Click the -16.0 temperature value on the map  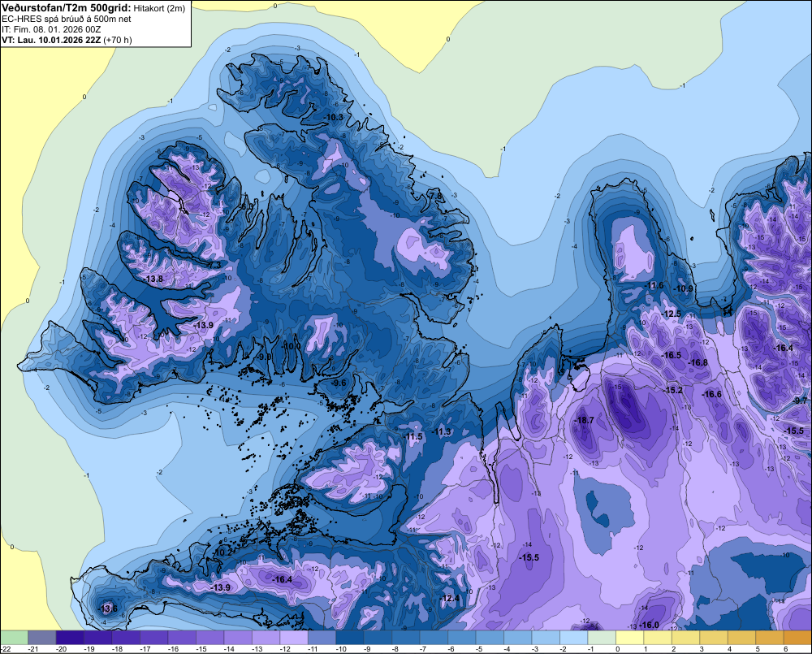click(x=648, y=625)
